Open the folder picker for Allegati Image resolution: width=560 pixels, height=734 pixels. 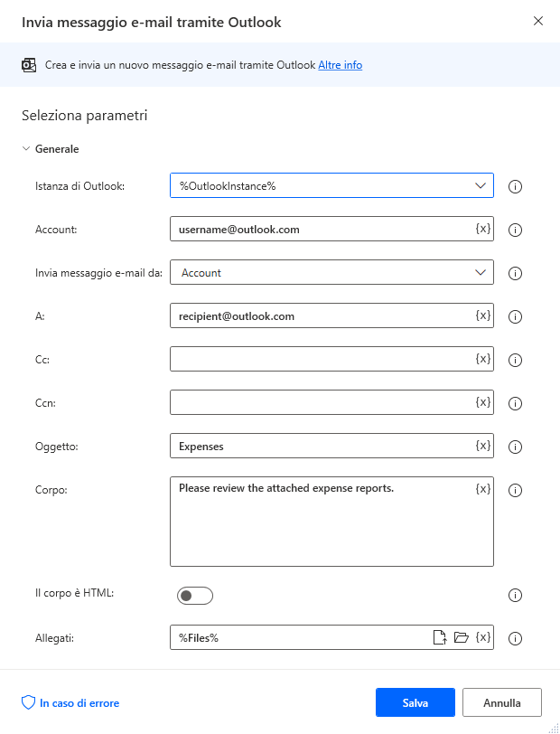pyautogui.click(x=461, y=637)
